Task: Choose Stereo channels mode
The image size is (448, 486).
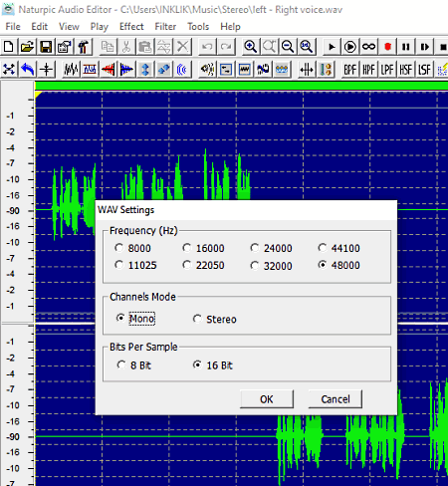Action: click(215, 319)
